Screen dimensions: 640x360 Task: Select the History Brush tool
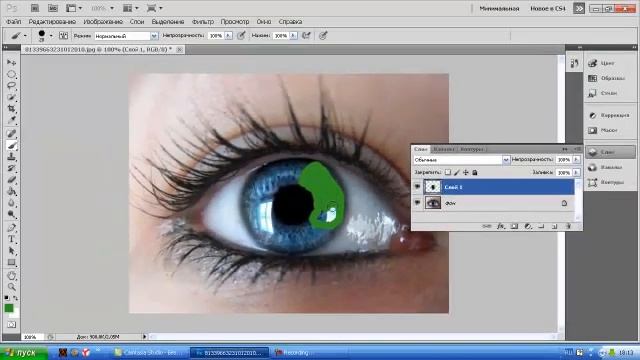tap(11, 168)
